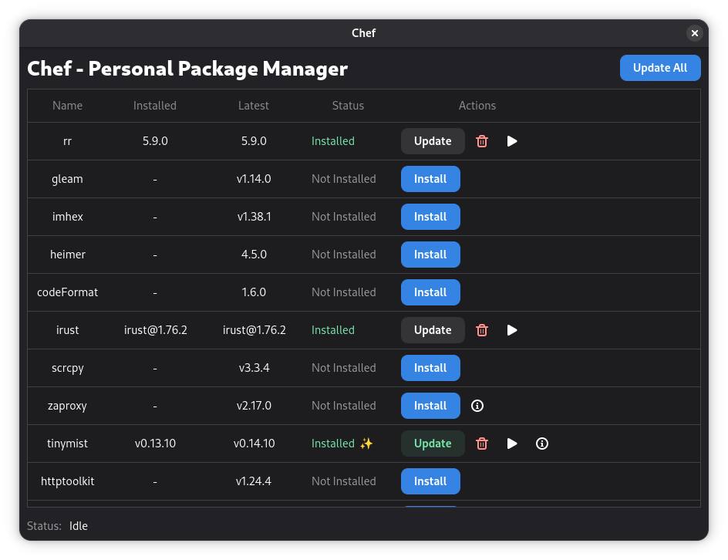The width and height of the screenshot is (728, 560).
Task: Open tinymist info icon
Action: pos(542,444)
